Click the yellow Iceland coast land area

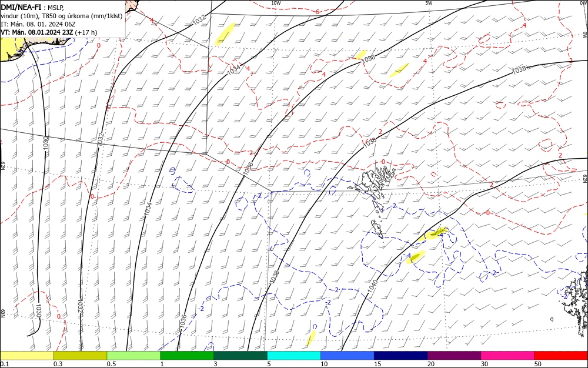(11, 49)
